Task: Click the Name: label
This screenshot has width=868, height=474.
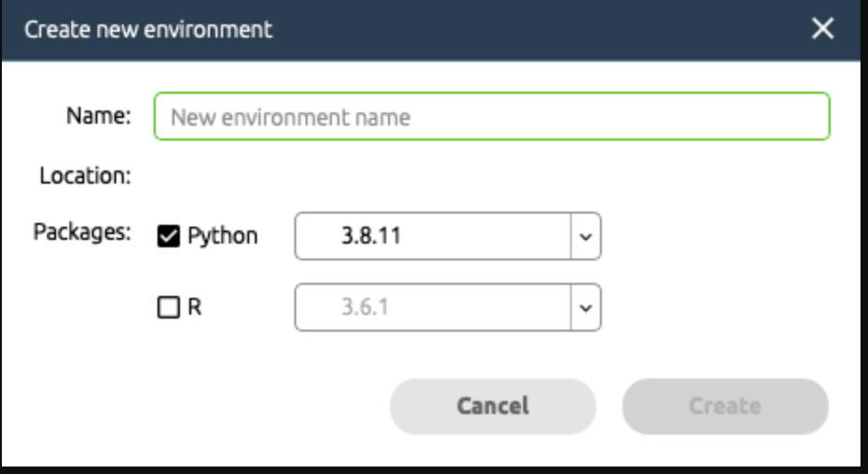Action: (98, 116)
